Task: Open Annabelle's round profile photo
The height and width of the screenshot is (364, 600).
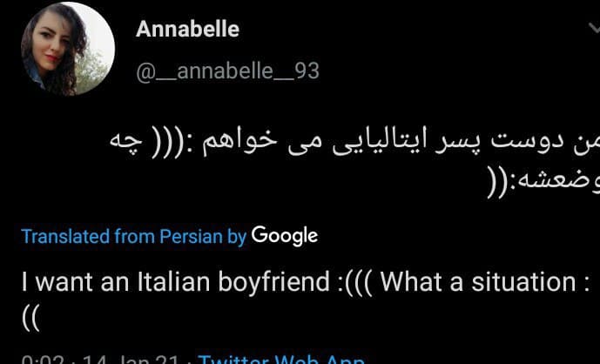Action: coord(68,49)
